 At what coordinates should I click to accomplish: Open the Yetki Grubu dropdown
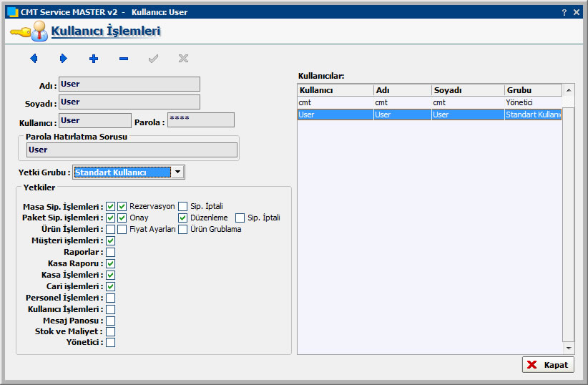point(178,172)
